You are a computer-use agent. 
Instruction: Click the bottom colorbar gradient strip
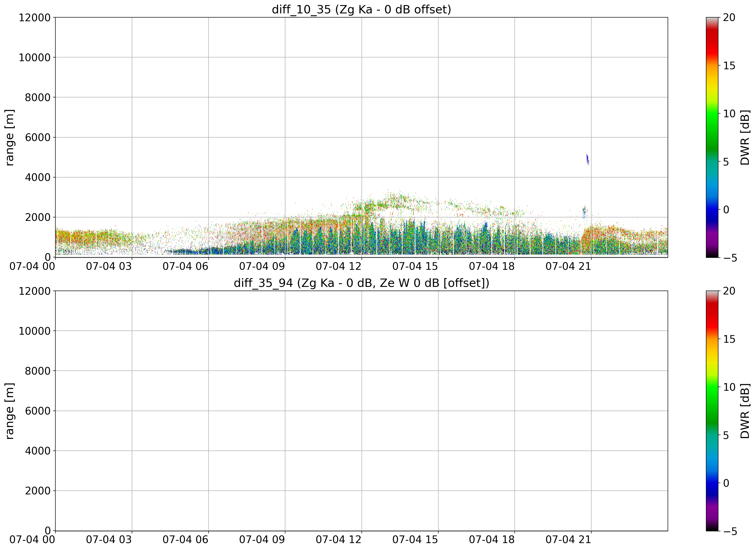coord(712,411)
